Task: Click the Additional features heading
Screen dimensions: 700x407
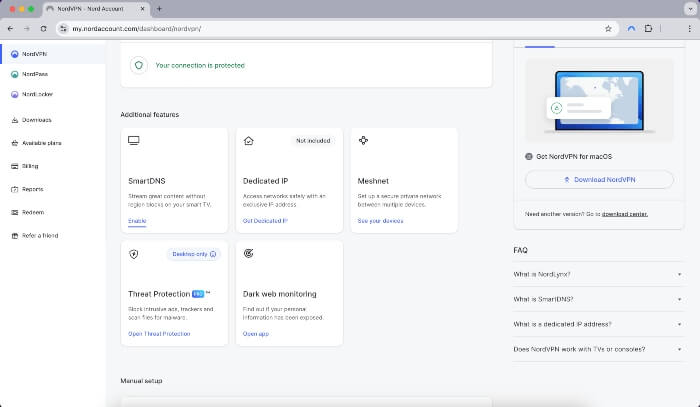Action: pos(150,115)
